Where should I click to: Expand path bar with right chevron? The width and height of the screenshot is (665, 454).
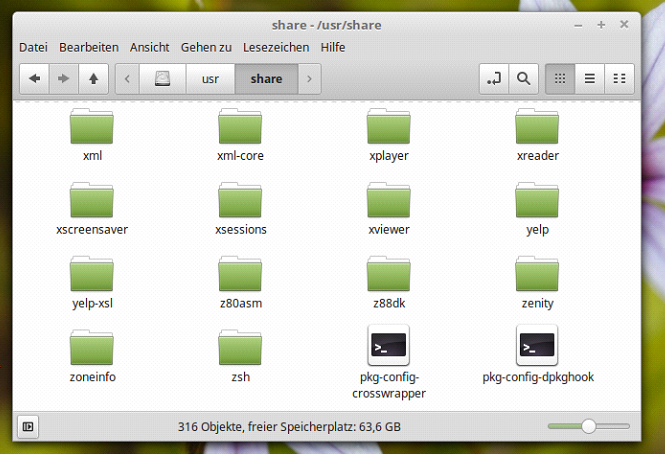point(310,79)
